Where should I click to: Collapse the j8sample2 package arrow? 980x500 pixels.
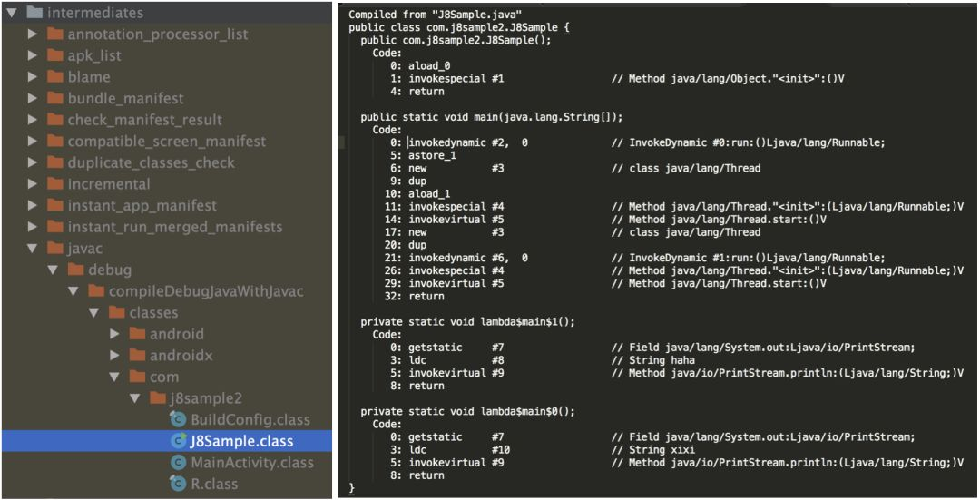tap(134, 398)
